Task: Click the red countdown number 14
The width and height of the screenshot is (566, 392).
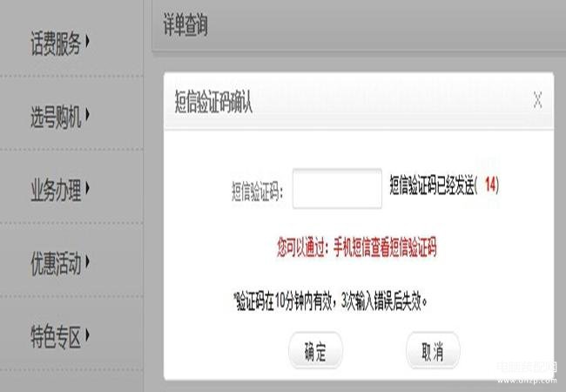Action: point(490,185)
